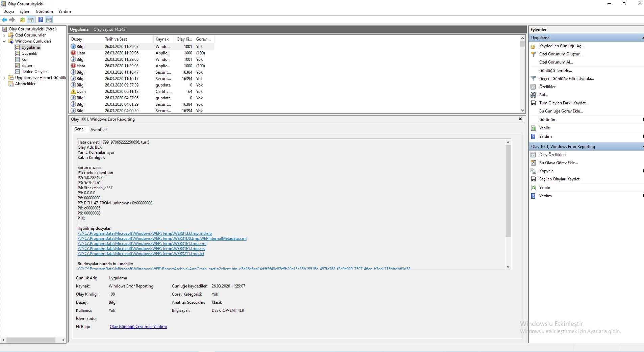Click the event list scrollbar up arrow

point(523,38)
